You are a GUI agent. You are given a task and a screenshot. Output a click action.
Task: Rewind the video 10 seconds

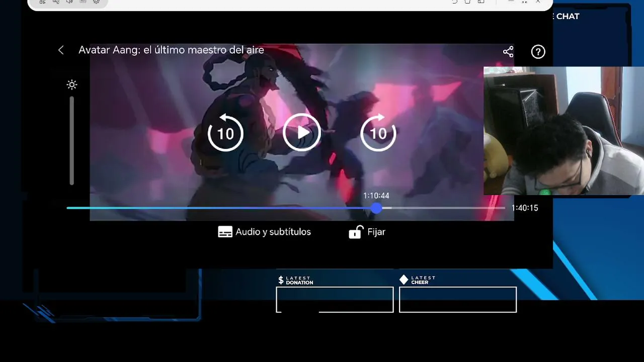[x=225, y=133]
